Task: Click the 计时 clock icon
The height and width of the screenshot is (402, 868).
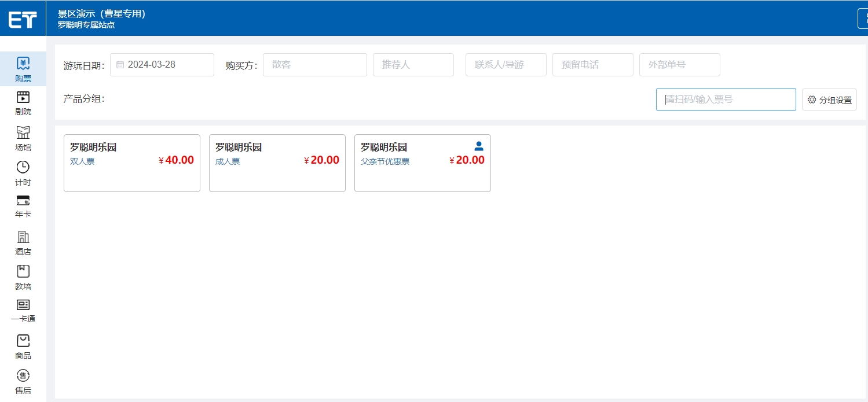Action: [x=23, y=167]
